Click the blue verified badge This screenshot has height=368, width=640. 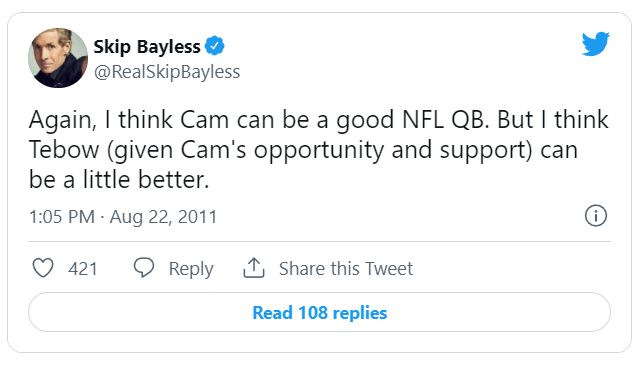coord(215,46)
